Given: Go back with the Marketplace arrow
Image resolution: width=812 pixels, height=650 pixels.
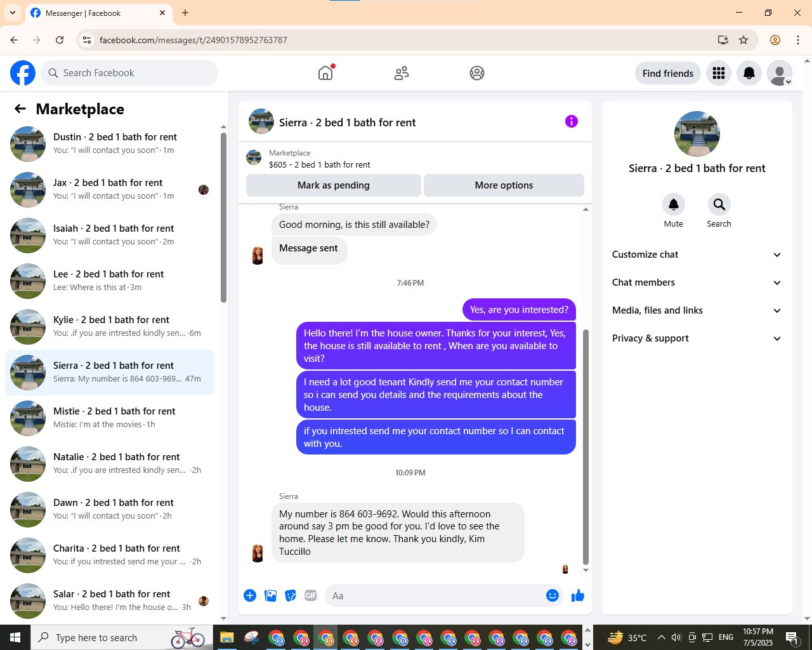Looking at the screenshot, I should pos(20,109).
